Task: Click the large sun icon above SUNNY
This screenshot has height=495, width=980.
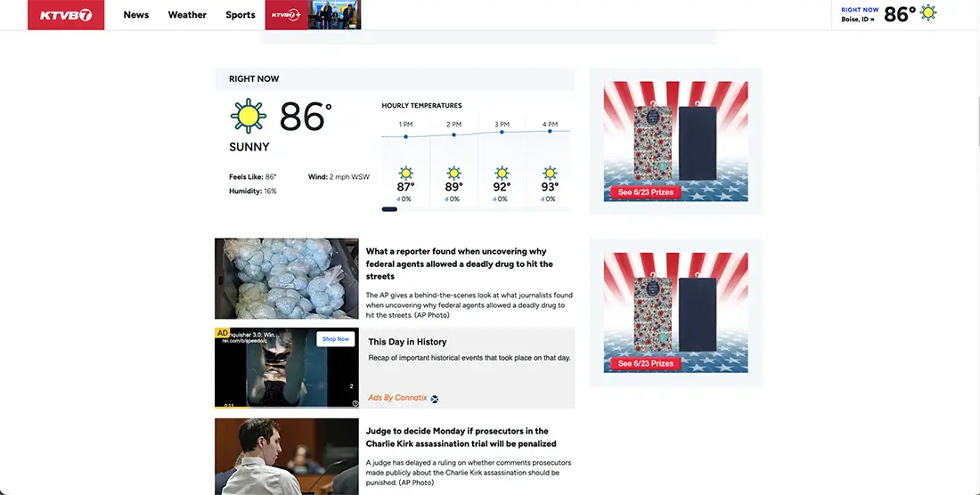Action: point(249,116)
